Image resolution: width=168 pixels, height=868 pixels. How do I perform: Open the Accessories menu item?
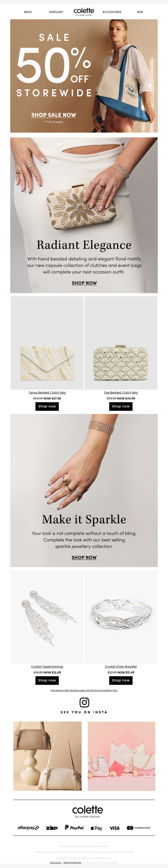click(x=112, y=12)
